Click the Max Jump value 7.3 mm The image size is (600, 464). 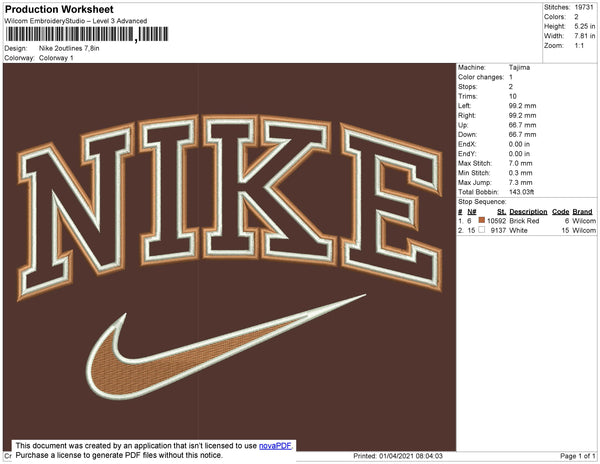click(520, 182)
